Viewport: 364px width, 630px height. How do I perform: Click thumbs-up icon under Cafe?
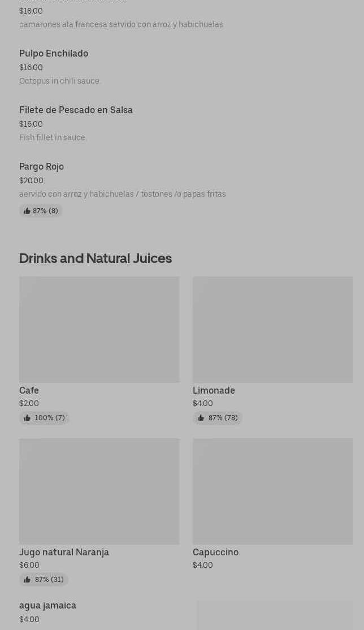click(27, 418)
